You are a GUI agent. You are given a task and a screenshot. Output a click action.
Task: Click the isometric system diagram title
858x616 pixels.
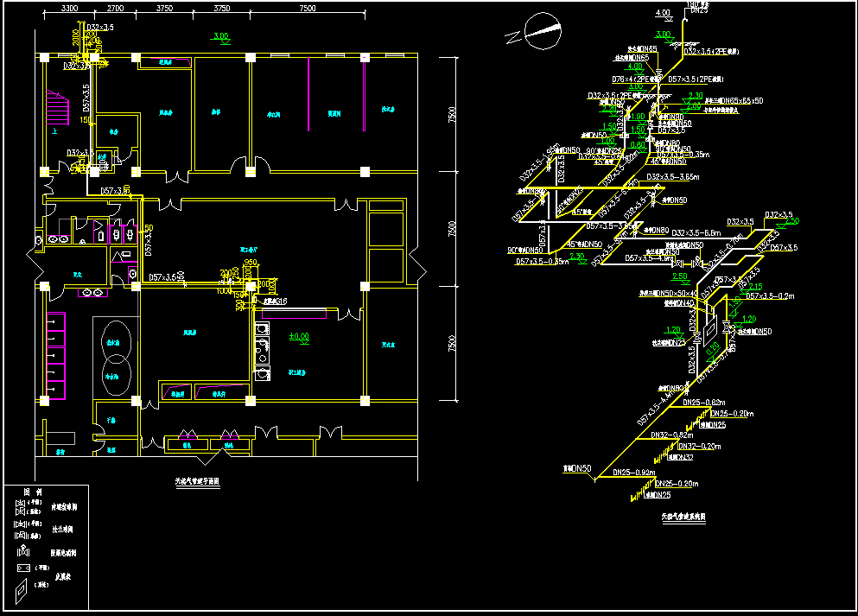point(683,517)
